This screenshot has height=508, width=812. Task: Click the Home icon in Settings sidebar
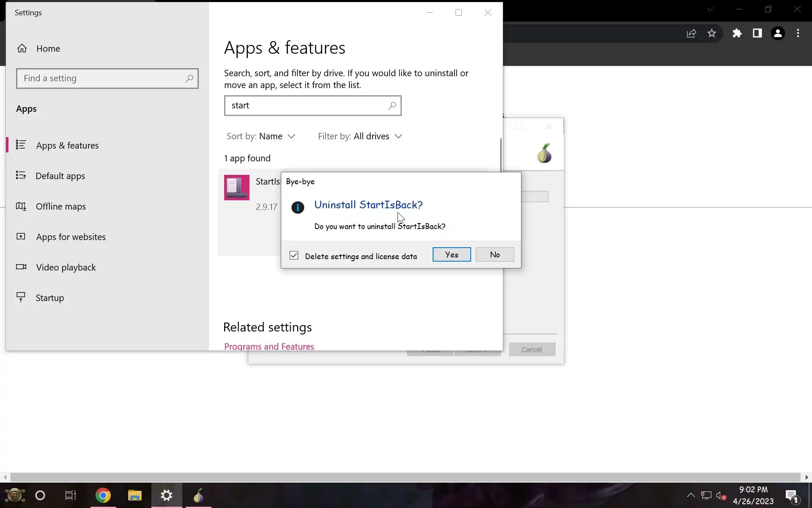22,48
